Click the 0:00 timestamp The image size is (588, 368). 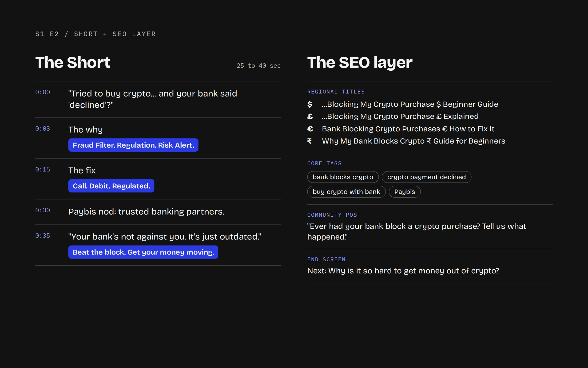coord(43,92)
